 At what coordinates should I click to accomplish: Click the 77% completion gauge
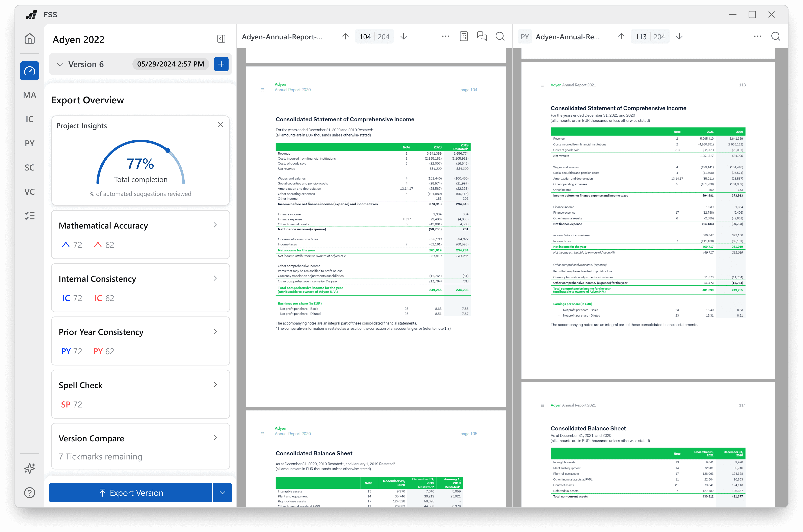140,164
